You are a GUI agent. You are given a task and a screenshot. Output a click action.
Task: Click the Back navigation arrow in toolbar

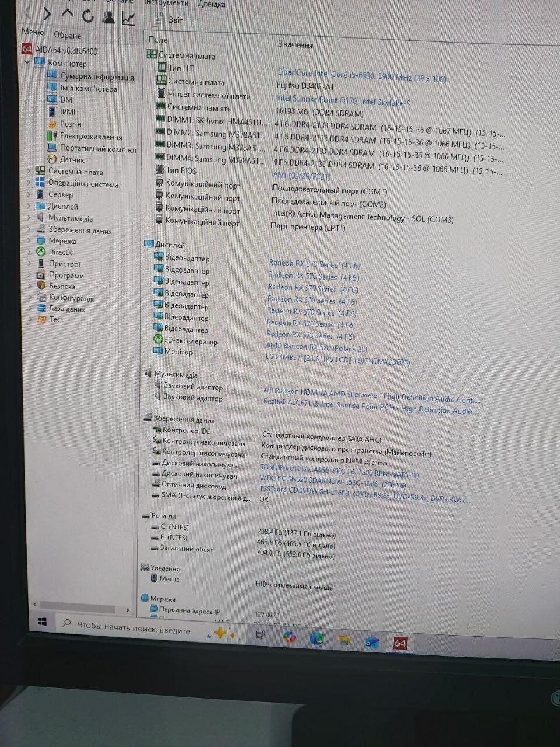click(27, 13)
